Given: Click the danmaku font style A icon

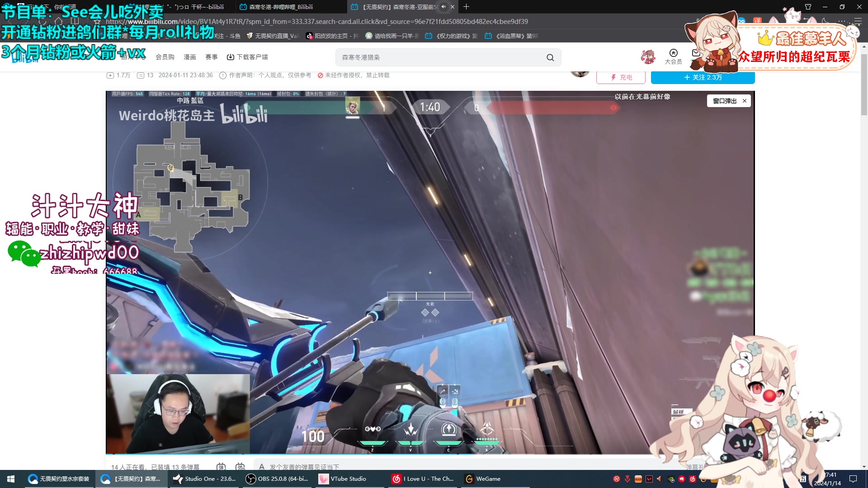Looking at the screenshot, I should click(262, 466).
